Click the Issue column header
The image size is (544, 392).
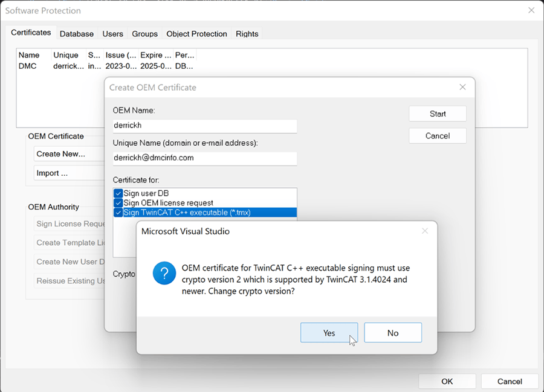121,55
